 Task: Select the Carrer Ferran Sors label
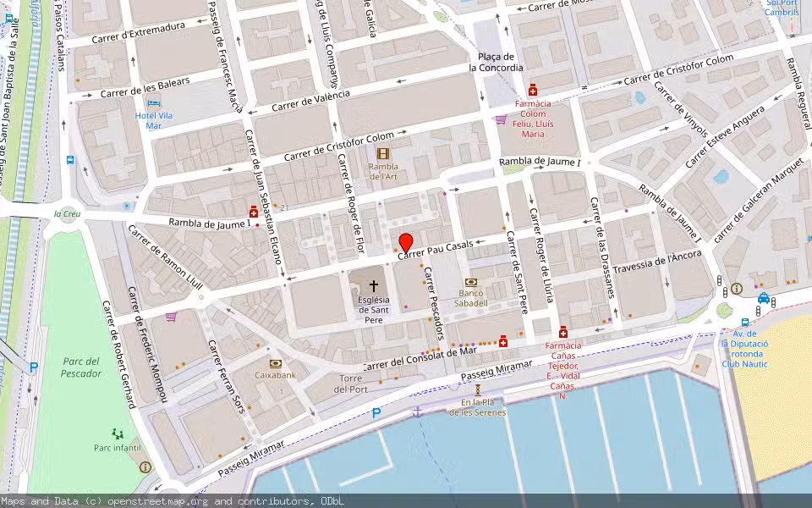(226, 376)
